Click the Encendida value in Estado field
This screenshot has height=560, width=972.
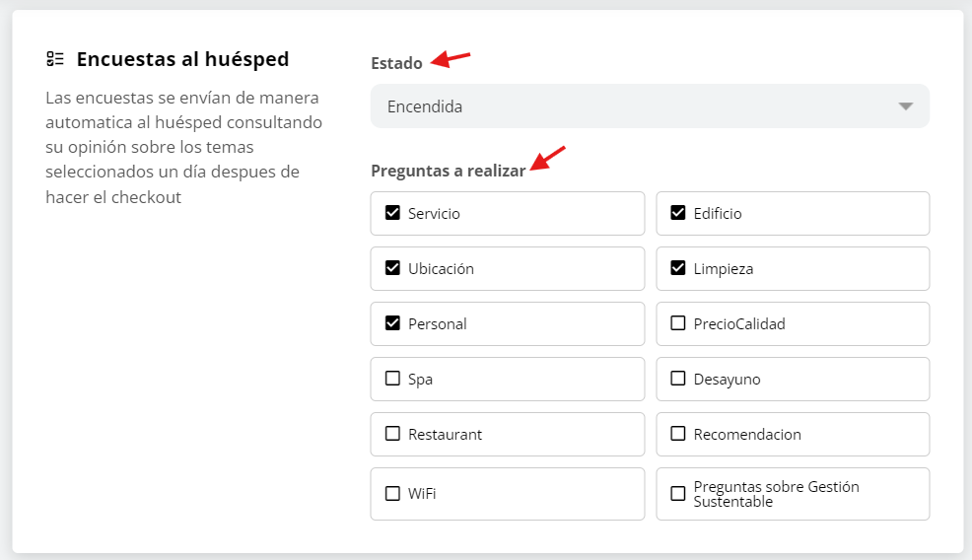click(425, 106)
